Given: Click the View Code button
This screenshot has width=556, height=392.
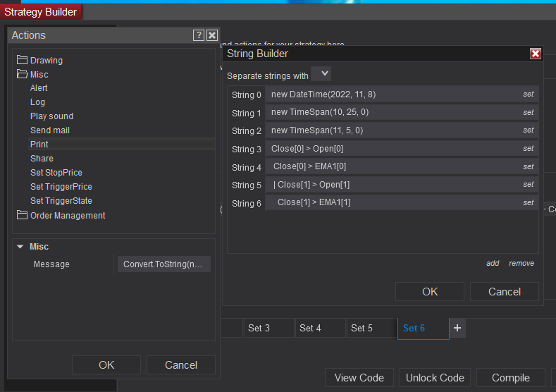Looking at the screenshot, I should pos(359,378).
